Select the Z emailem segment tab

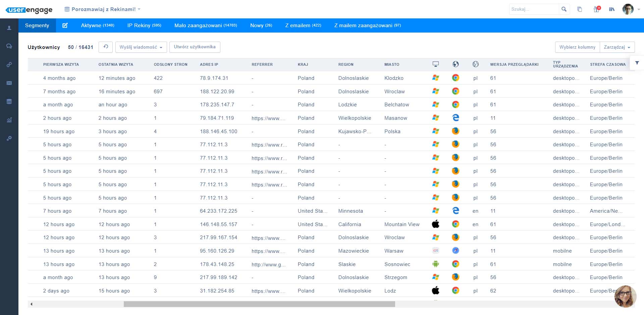303,25
